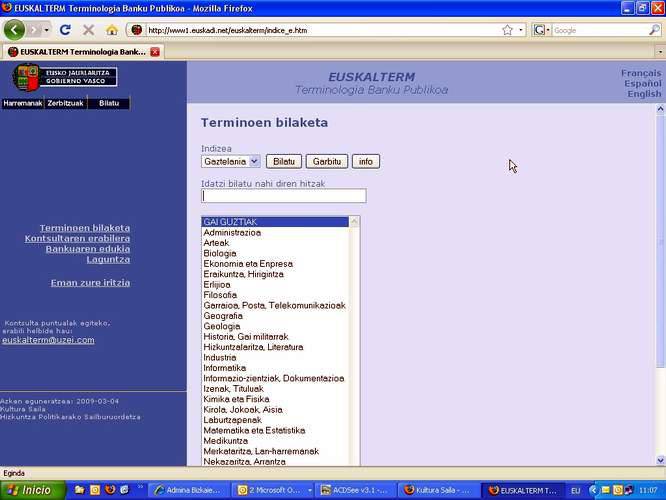
Task: Switch language to Español
Action: tap(643, 83)
